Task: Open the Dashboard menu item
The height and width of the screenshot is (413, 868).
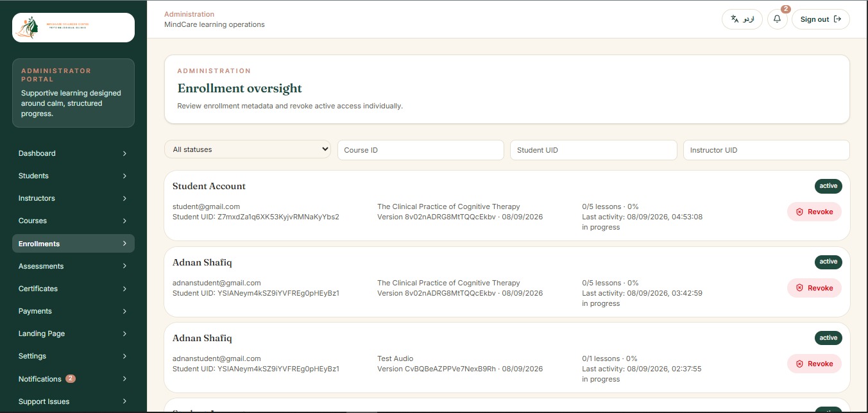Action: pos(73,153)
